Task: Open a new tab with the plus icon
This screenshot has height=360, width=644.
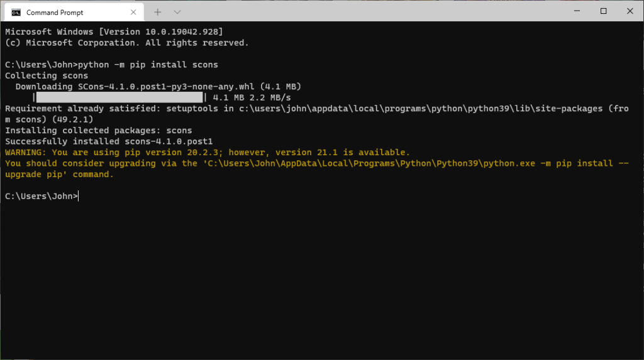Action: [158, 13]
